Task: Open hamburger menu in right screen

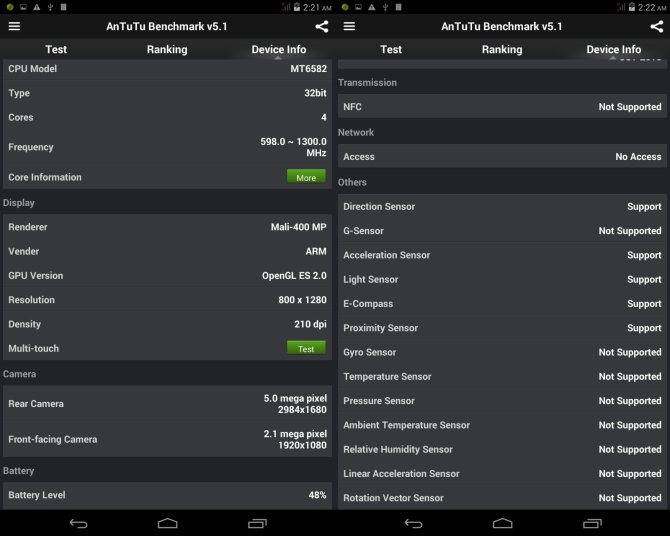Action: click(x=350, y=26)
